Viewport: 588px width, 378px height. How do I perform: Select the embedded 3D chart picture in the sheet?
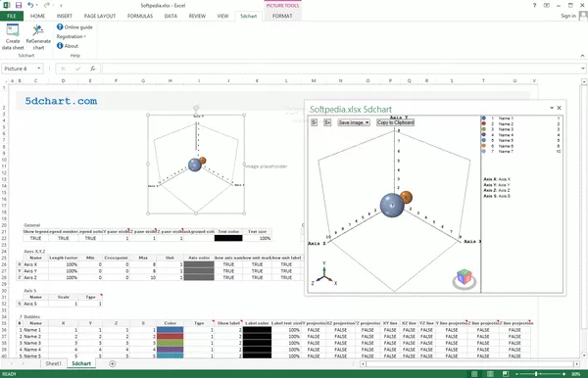tap(196, 165)
